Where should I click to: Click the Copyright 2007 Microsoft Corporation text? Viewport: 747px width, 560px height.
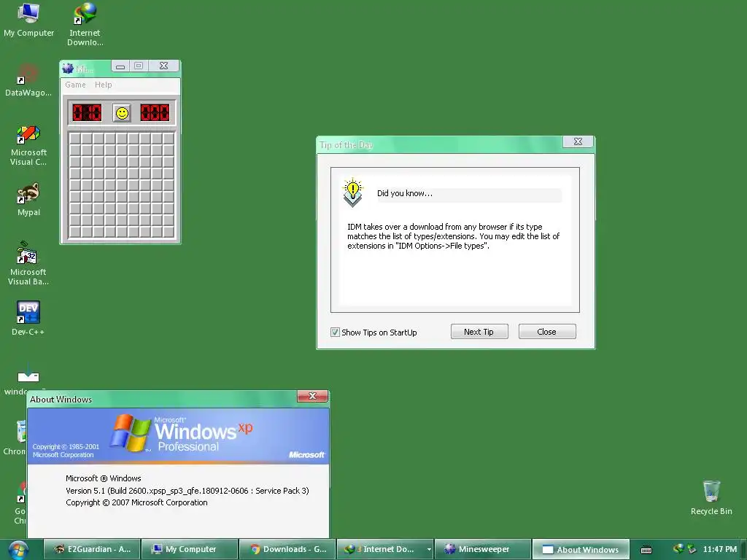136,502
